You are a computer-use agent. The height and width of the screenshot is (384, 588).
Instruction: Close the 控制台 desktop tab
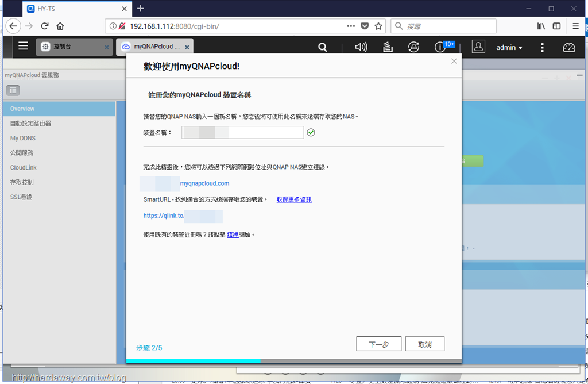(107, 47)
